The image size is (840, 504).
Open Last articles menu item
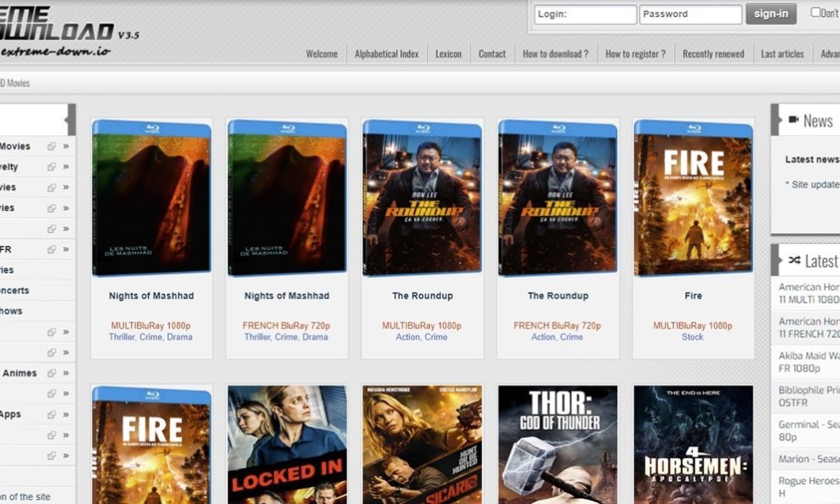tap(782, 54)
